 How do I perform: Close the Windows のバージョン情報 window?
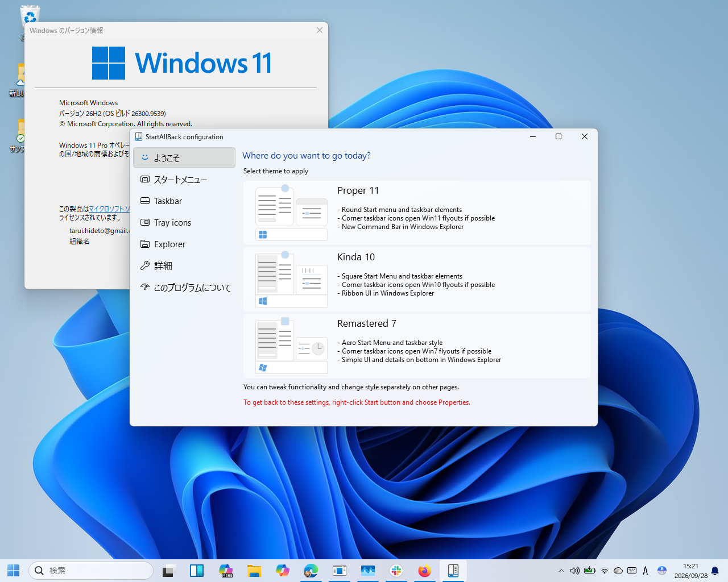click(320, 30)
